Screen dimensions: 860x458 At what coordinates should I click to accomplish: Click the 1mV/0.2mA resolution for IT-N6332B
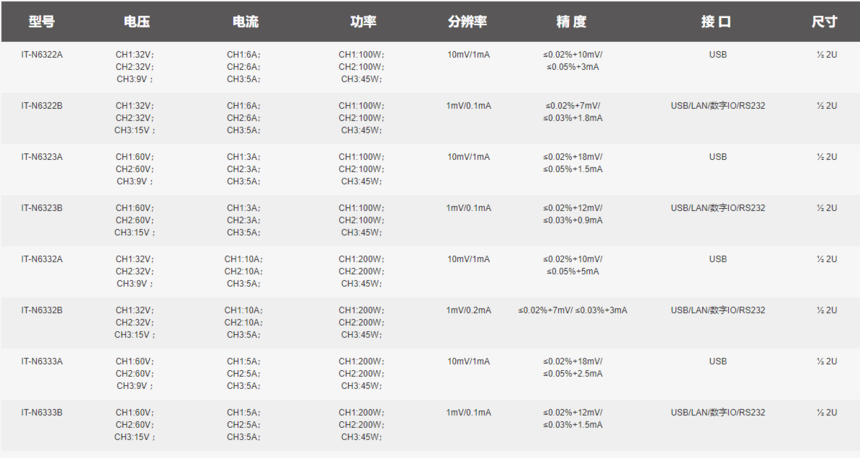(468, 310)
